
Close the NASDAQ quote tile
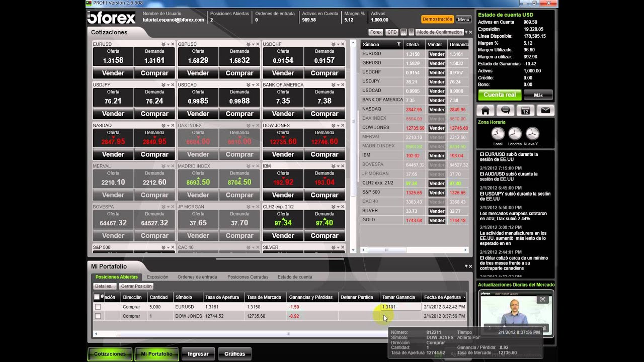pos(173,126)
